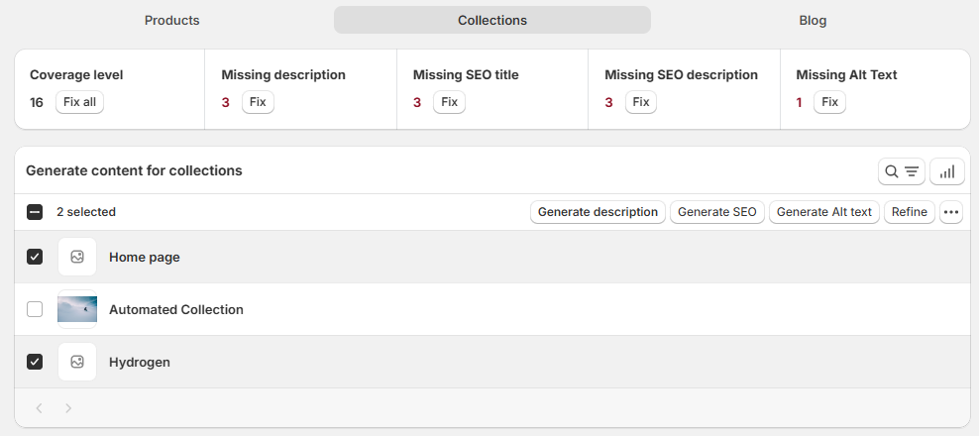Click the Refine button

(x=910, y=212)
